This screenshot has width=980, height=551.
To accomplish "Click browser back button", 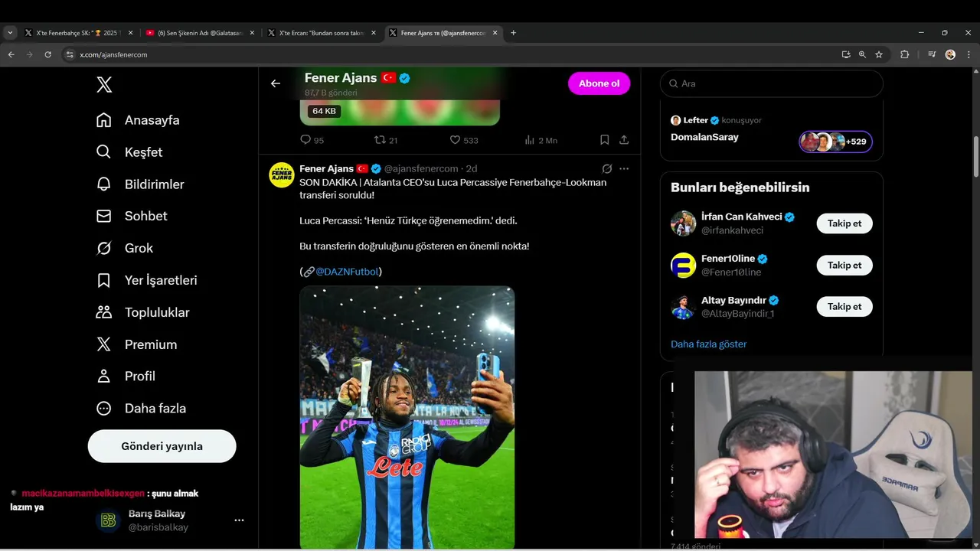I will point(11,54).
